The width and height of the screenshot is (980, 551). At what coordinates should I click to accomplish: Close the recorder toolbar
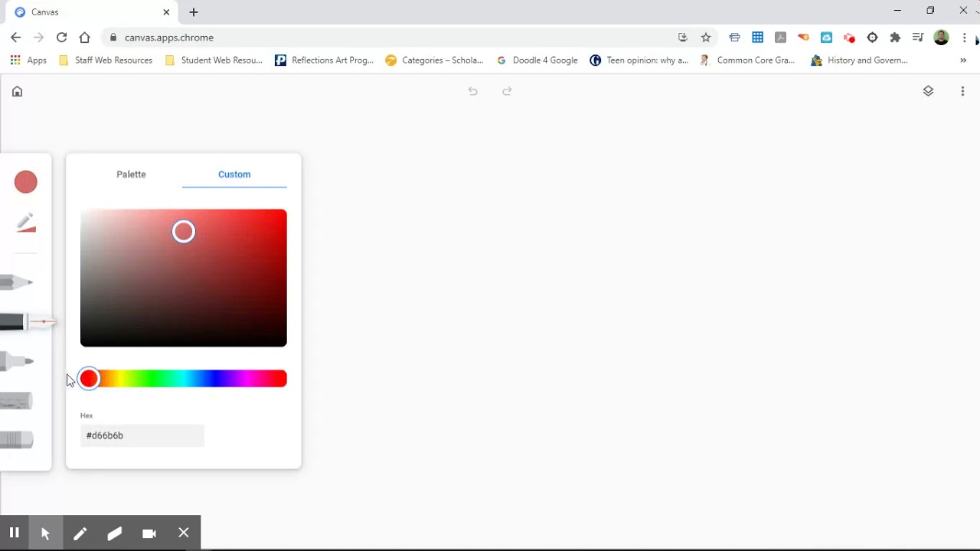click(x=184, y=533)
